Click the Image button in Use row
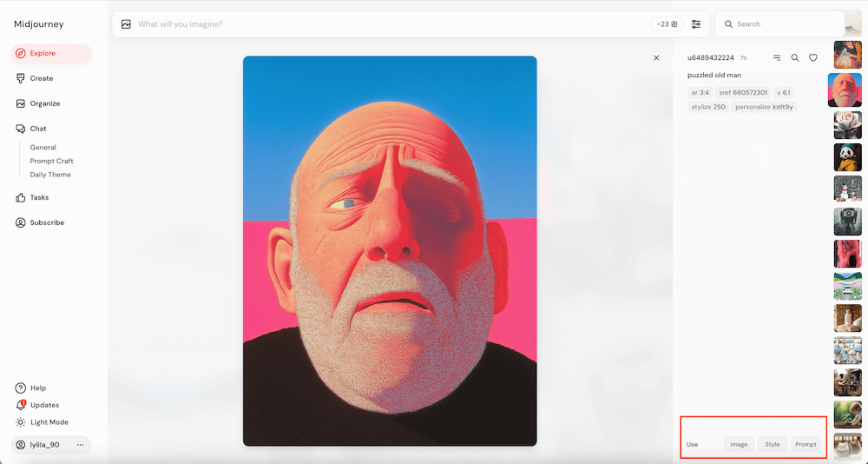The image size is (868, 464). click(x=739, y=444)
